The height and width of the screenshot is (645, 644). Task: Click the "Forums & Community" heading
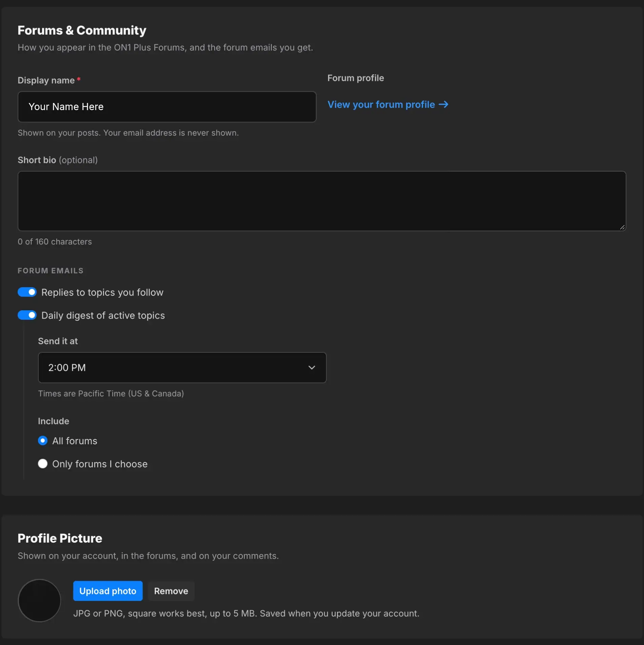82,30
